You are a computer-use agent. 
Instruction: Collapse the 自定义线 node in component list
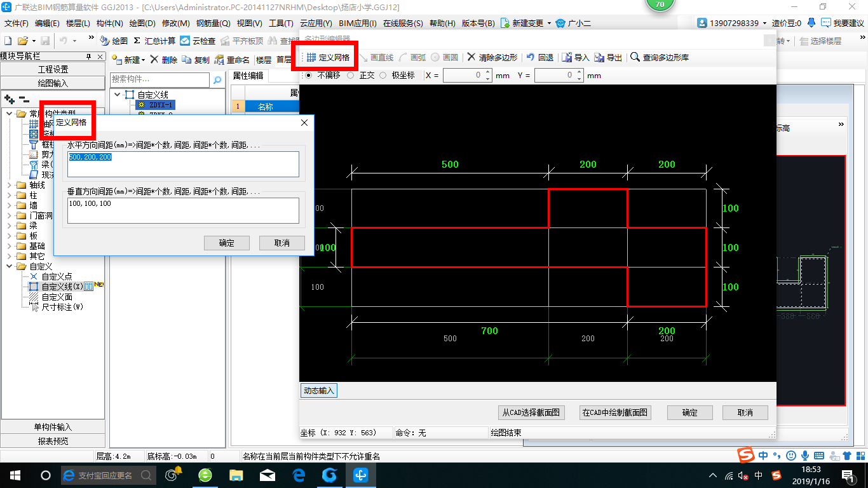pyautogui.click(x=117, y=95)
